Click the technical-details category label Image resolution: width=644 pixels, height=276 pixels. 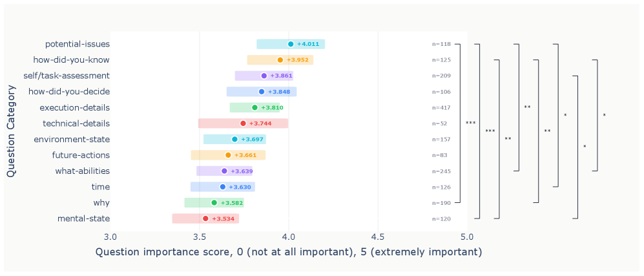[76, 123]
